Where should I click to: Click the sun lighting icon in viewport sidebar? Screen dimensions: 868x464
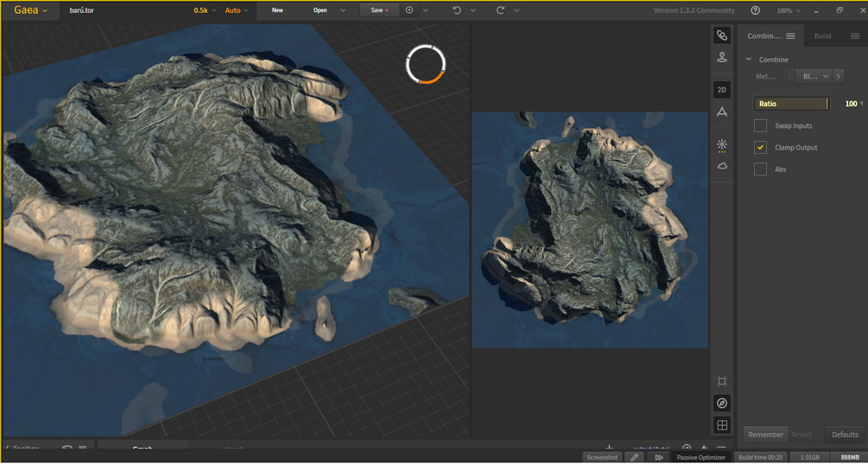pyautogui.click(x=722, y=144)
